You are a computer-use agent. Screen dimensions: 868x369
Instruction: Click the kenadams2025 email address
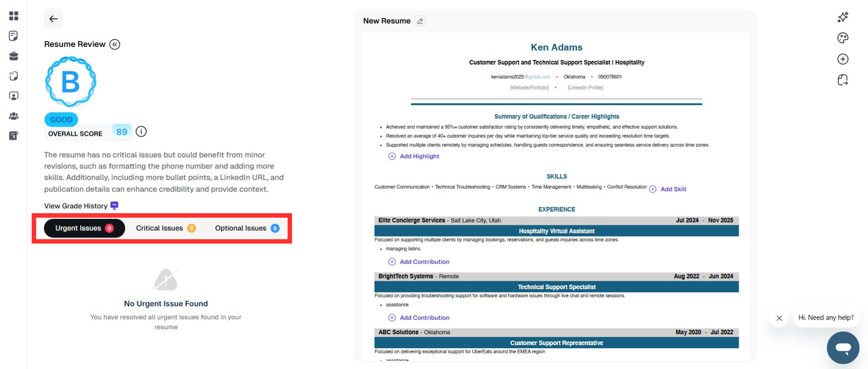coord(521,77)
